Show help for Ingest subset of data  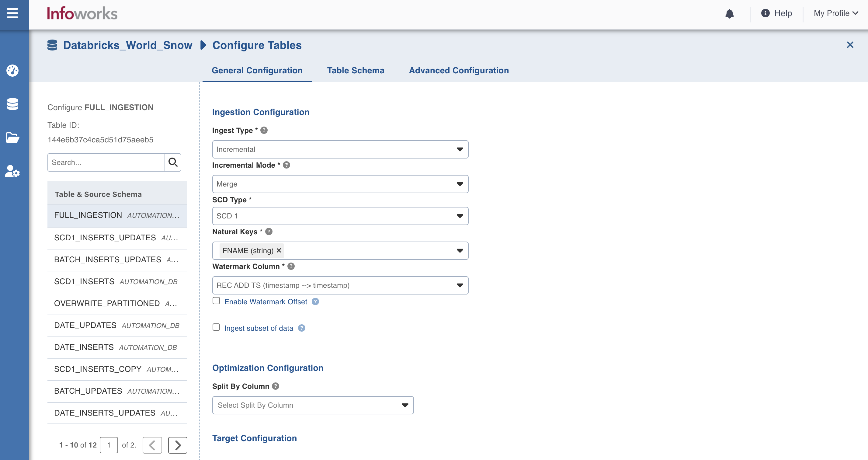click(302, 328)
